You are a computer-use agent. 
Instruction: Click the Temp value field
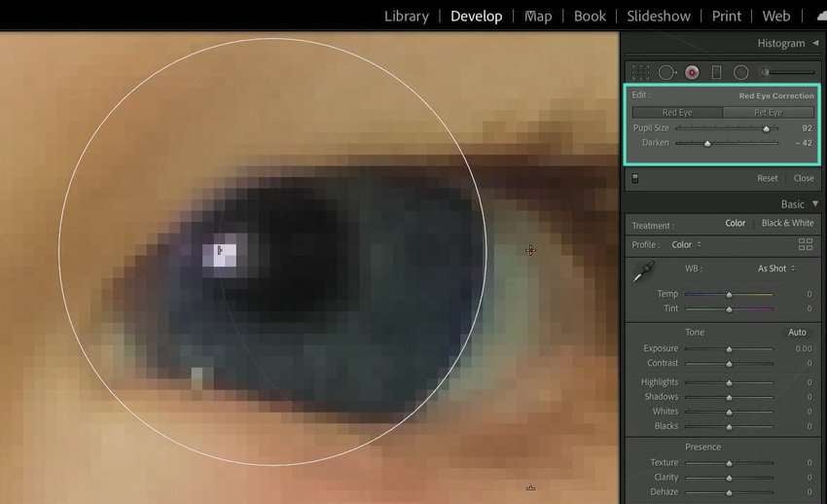tap(809, 294)
